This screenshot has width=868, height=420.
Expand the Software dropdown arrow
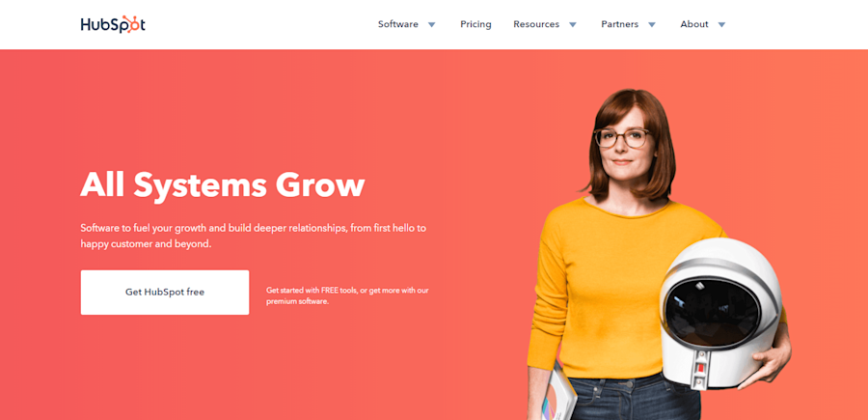coord(432,24)
